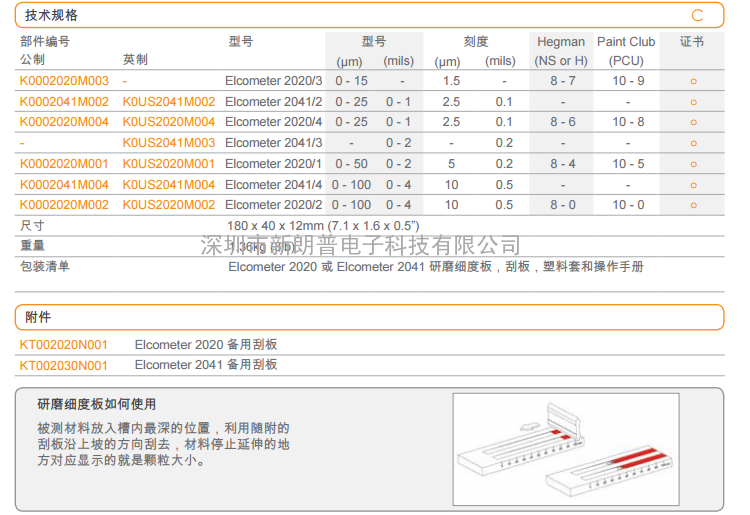Click part number K0002020M004

pos(64,122)
